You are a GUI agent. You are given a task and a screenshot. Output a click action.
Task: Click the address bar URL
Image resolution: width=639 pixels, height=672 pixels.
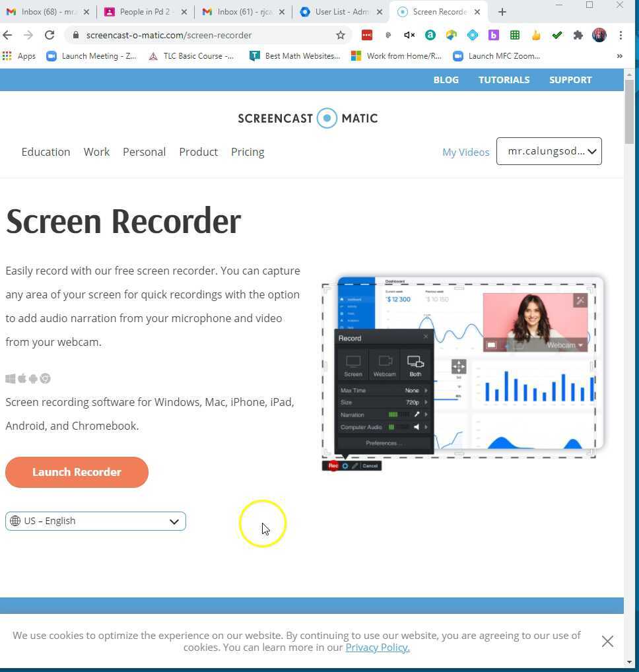click(x=169, y=35)
